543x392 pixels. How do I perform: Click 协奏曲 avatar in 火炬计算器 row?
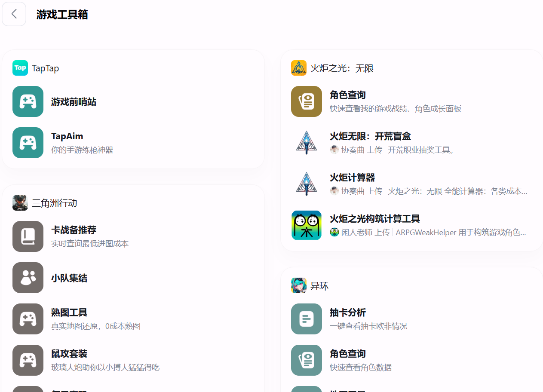[334, 191]
